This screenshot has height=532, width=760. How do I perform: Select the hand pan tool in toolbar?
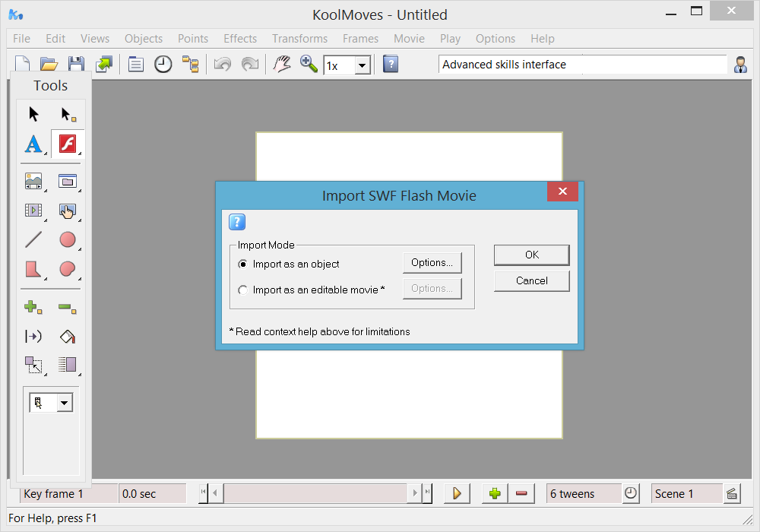coord(282,64)
